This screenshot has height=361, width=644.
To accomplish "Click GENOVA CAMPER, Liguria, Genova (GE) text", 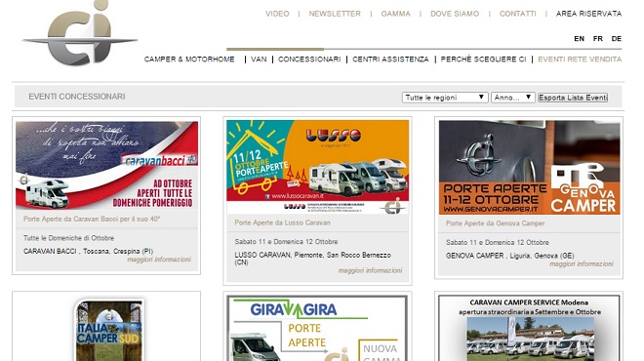I will [509, 256].
